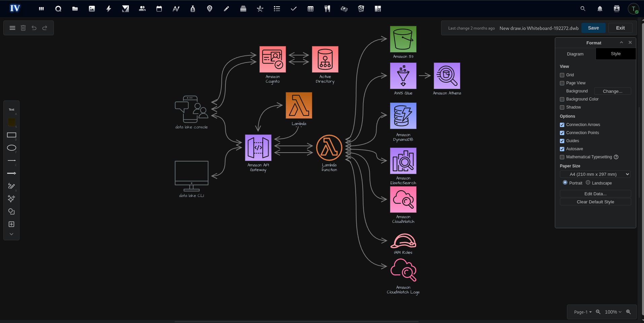Enable the Grid view checkbox
644x323 pixels.
pyautogui.click(x=562, y=75)
